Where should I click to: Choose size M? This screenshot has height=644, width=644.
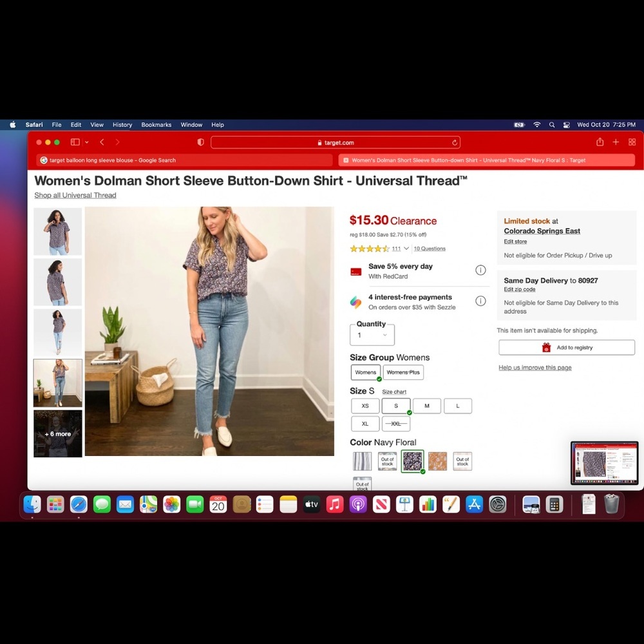click(427, 406)
